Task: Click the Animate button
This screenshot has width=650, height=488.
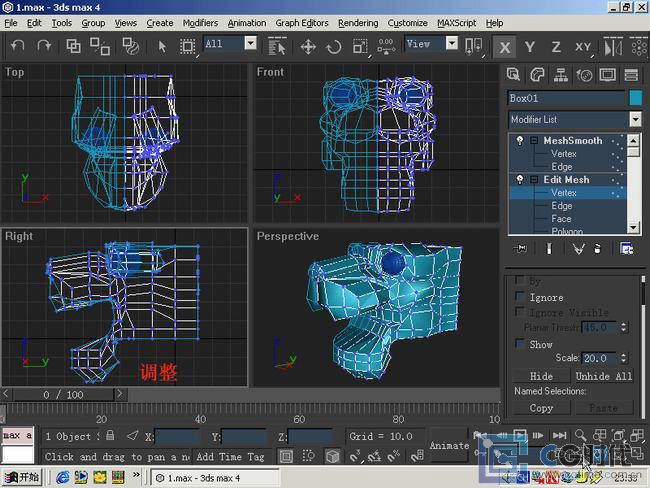Action: pos(449,445)
